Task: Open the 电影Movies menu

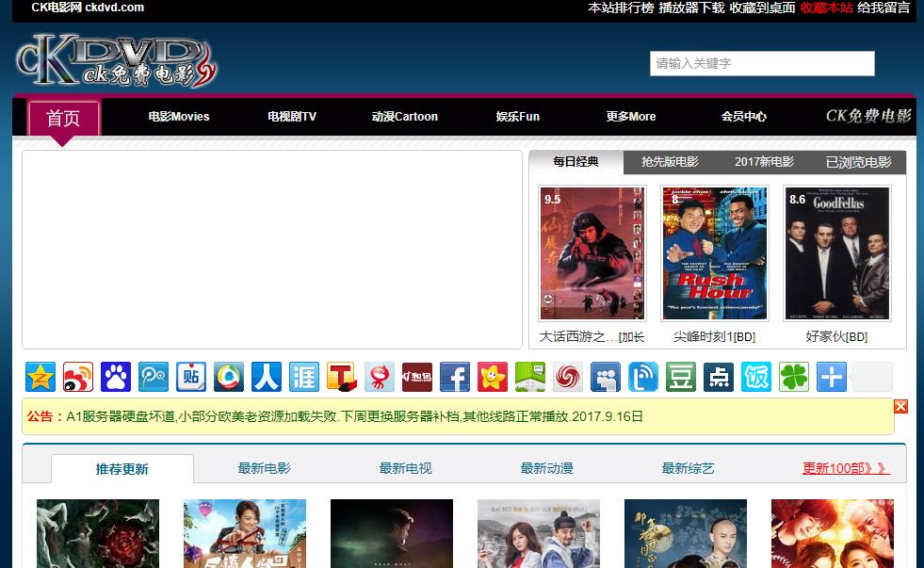Action: point(178,117)
